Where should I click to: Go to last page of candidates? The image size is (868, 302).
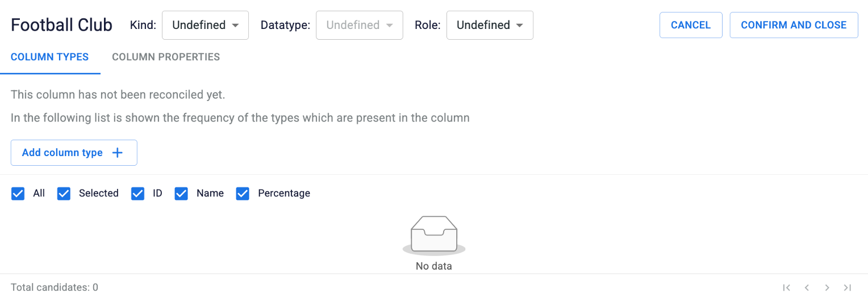848,288
